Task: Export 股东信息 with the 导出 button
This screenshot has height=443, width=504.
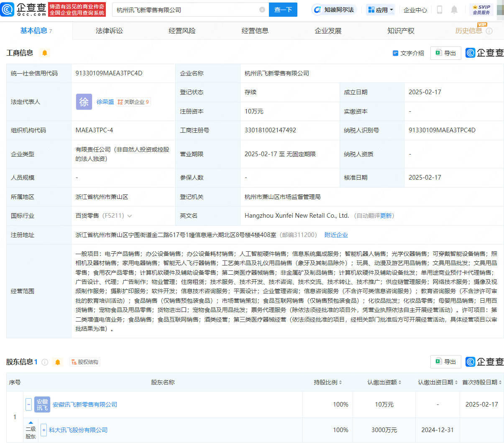Action: click(446, 362)
